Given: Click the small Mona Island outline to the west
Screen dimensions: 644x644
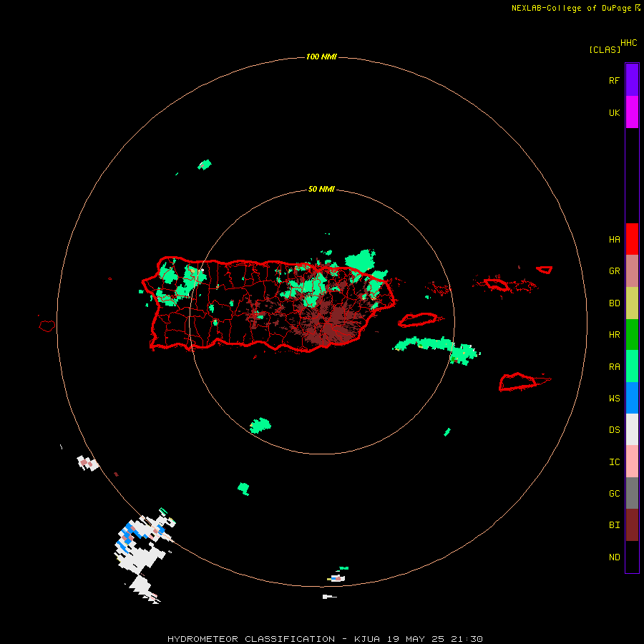Looking at the screenshot, I should point(47,326).
